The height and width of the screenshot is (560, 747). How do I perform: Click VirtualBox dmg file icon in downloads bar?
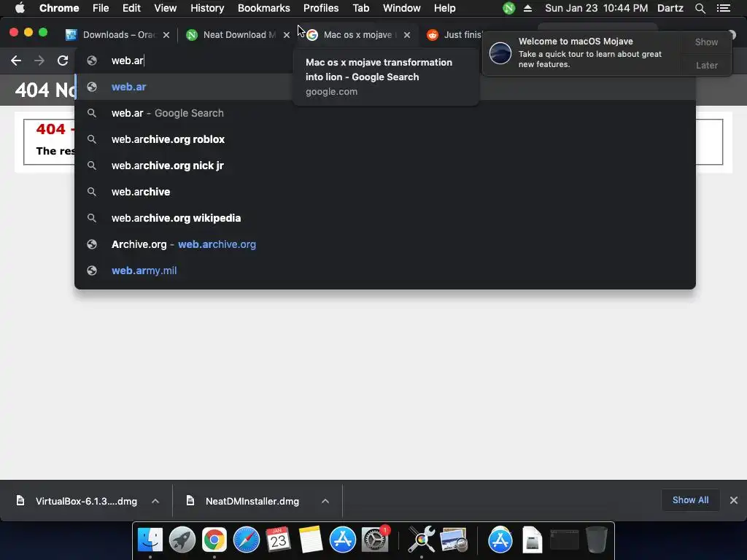[x=20, y=500]
